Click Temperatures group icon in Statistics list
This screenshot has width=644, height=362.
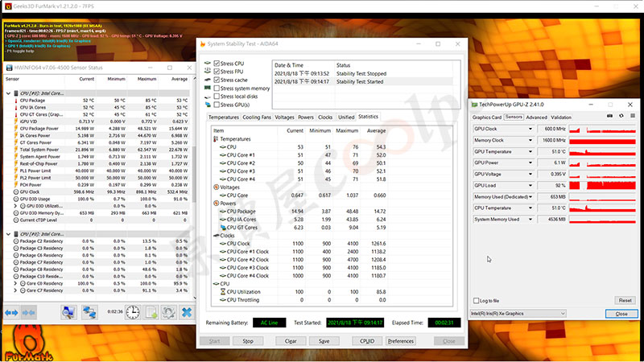(216, 139)
